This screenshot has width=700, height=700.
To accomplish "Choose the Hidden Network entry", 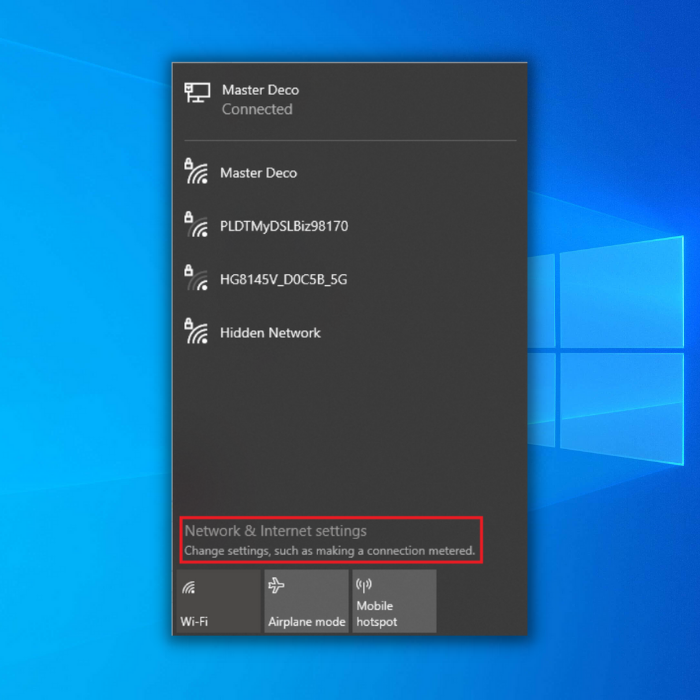I will click(x=350, y=333).
